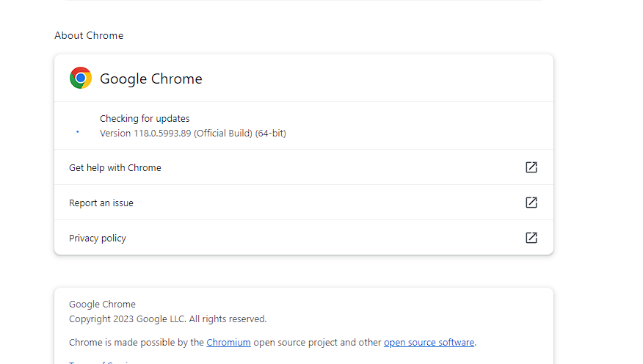This screenshot has width=643, height=364.
Task: Follow the open source software link
Action: [429, 342]
